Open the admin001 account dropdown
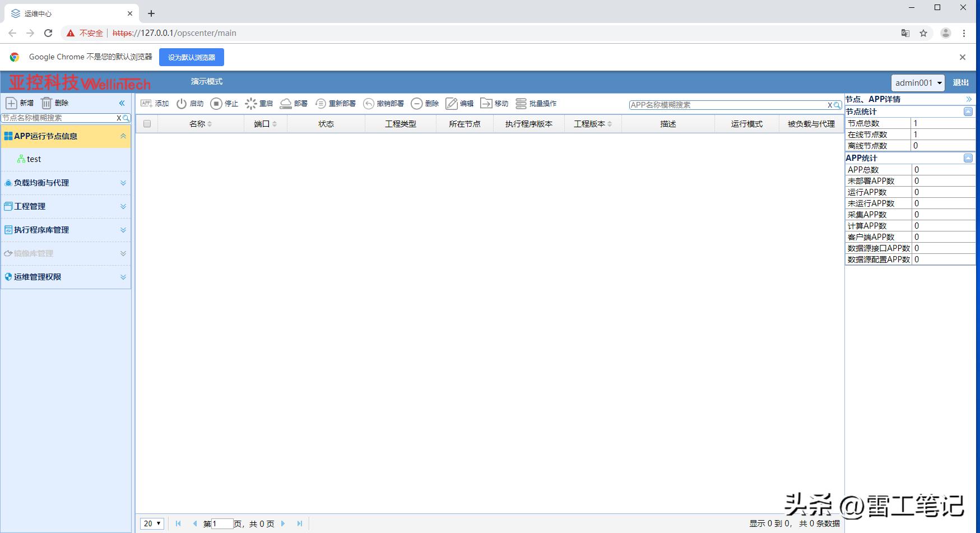Image resolution: width=980 pixels, height=533 pixels. tap(917, 82)
